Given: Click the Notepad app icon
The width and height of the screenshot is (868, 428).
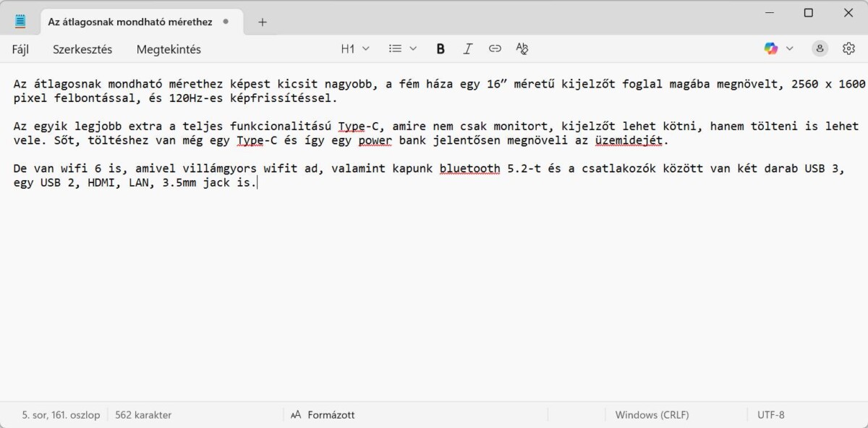Looking at the screenshot, I should click(20, 22).
